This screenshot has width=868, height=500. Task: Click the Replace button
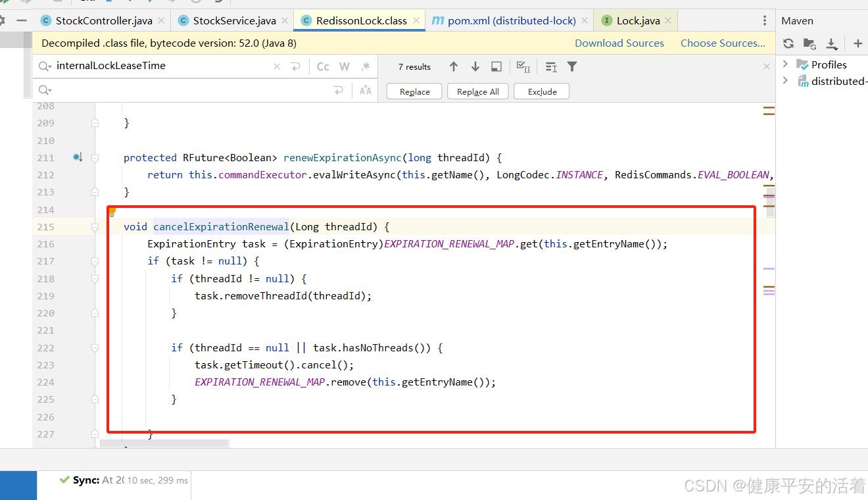[x=415, y=91]
